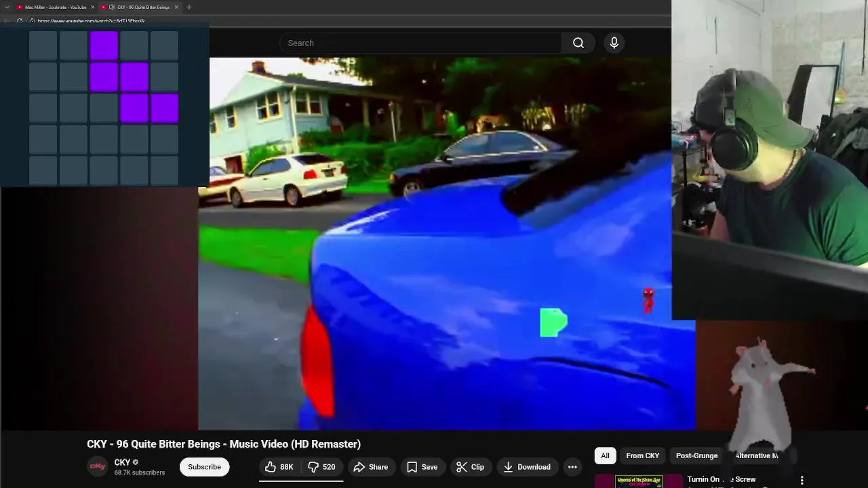Screen dimensions: 868x488
Task: Download the video
Action: 527,467
